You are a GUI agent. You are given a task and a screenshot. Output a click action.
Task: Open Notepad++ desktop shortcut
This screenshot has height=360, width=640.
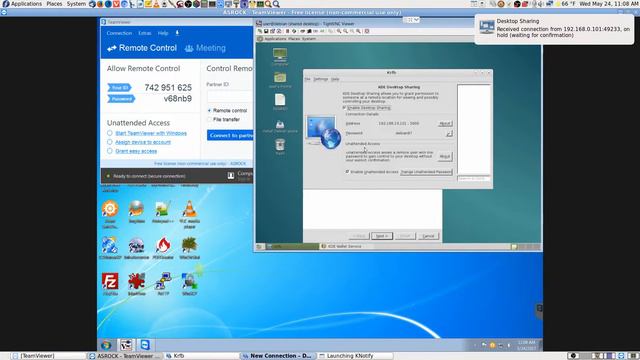click(163, 212)
